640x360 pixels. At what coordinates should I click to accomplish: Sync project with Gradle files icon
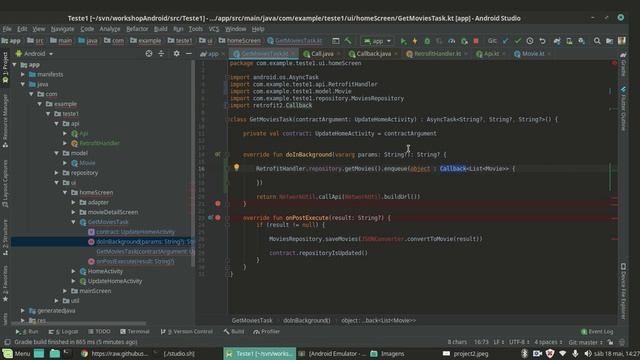[557, 41]
